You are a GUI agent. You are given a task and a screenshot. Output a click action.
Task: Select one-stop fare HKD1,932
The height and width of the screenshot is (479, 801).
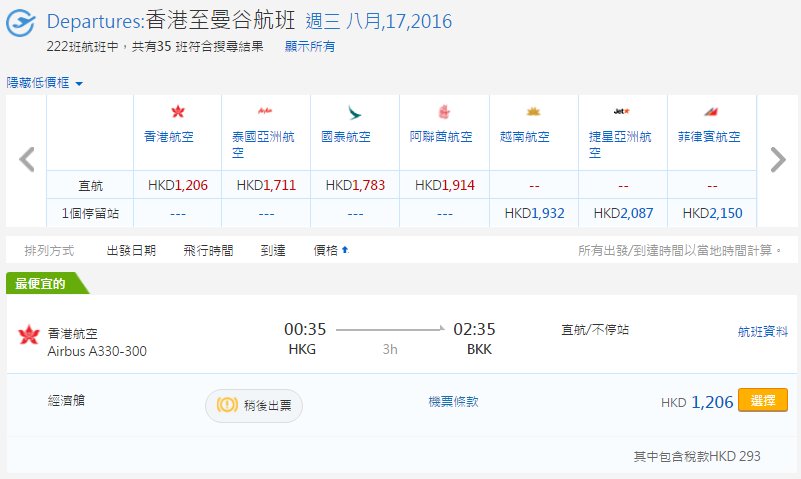click(534, 213)
